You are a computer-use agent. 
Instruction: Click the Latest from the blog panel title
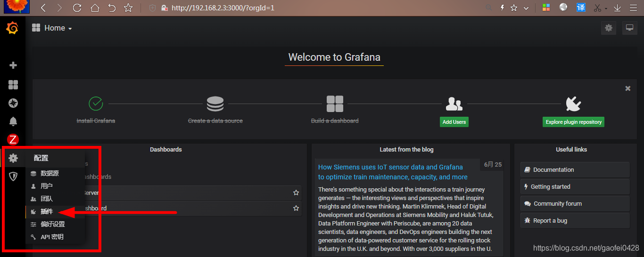406,150
